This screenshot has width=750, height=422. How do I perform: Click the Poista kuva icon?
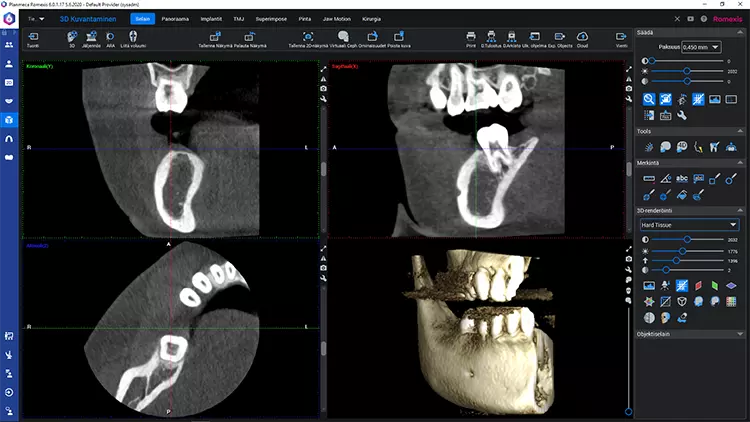pos(398,36)
